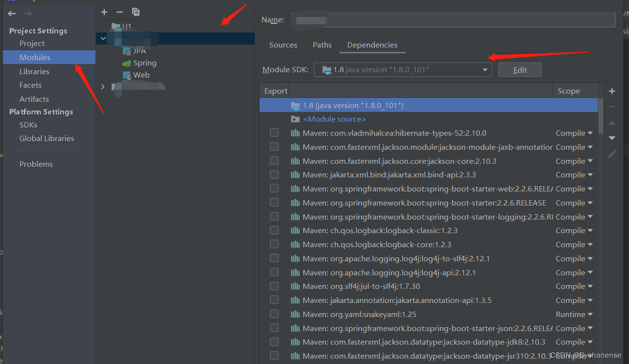Screen dimensions: 629x364
Task: Change scope dropdown of logback-classic
Action: pos(574,230)
